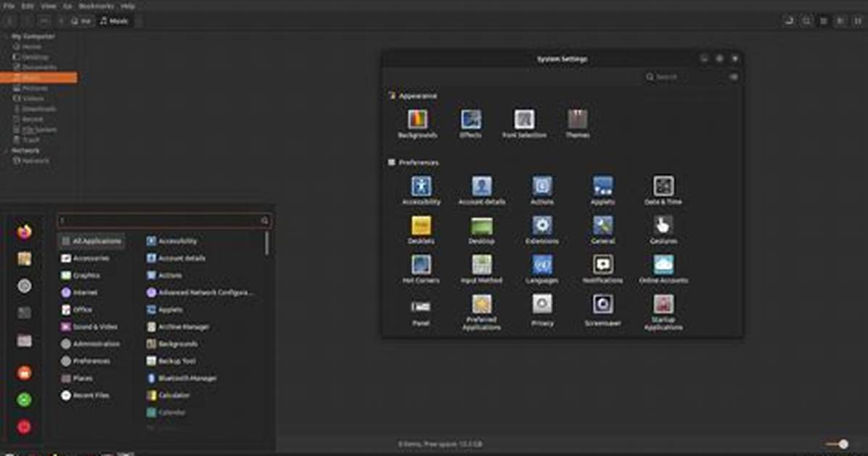Viewport: 868px width, 456px height.
Task: Open Backgrounds in System Settings
Action: click(418, 123)
